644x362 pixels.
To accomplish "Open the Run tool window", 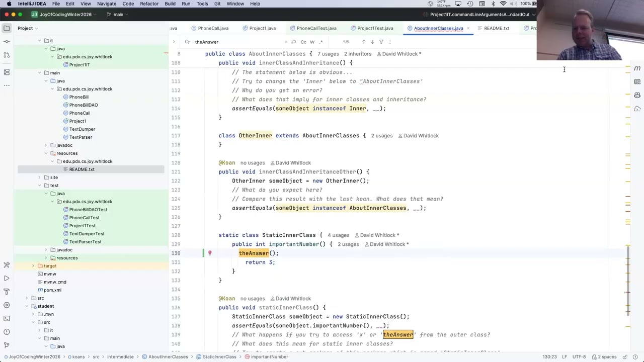I will (7, 278).
